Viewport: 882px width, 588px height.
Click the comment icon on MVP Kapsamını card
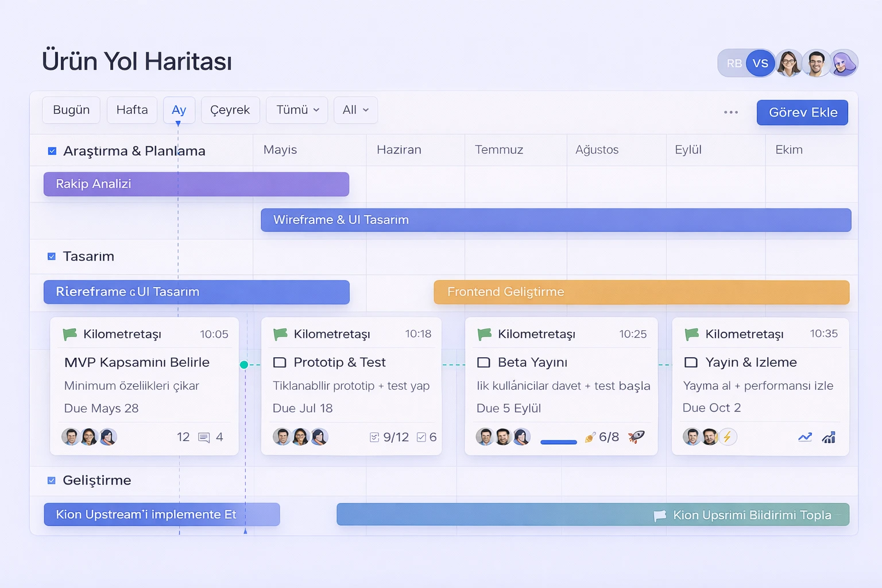point(204,438)
